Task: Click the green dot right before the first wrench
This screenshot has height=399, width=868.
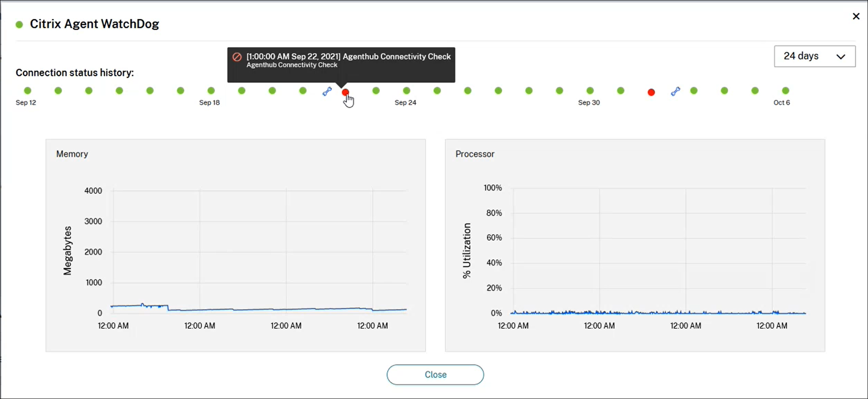Action: [x=303, y=91]
